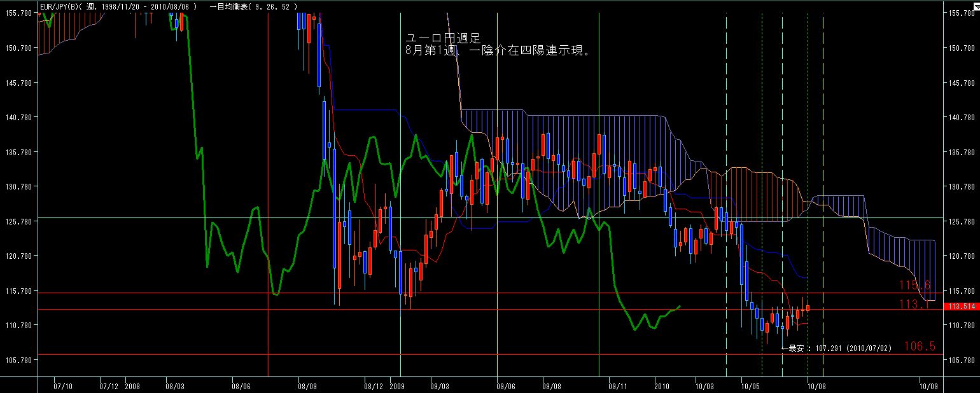Viewport: 980px width, 393px height.
Task: Click the 09/06 date label
Action: pyautogui.click(x=505, y=386)
